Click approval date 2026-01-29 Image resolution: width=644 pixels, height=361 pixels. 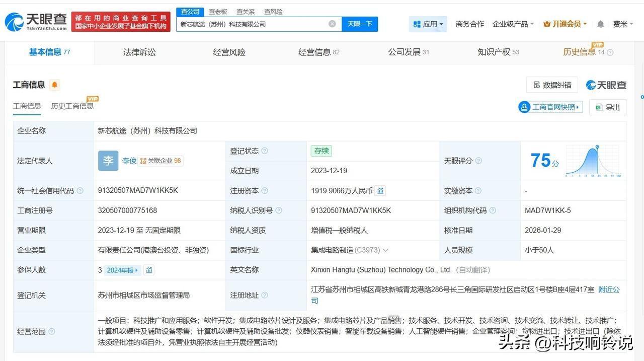click(x=542, y=230)
